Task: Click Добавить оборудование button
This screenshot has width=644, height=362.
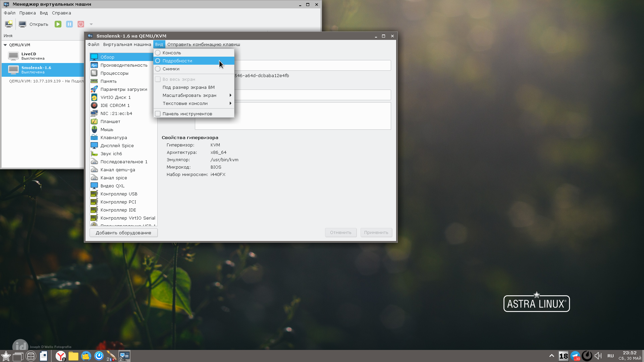Action: (123, 233)
